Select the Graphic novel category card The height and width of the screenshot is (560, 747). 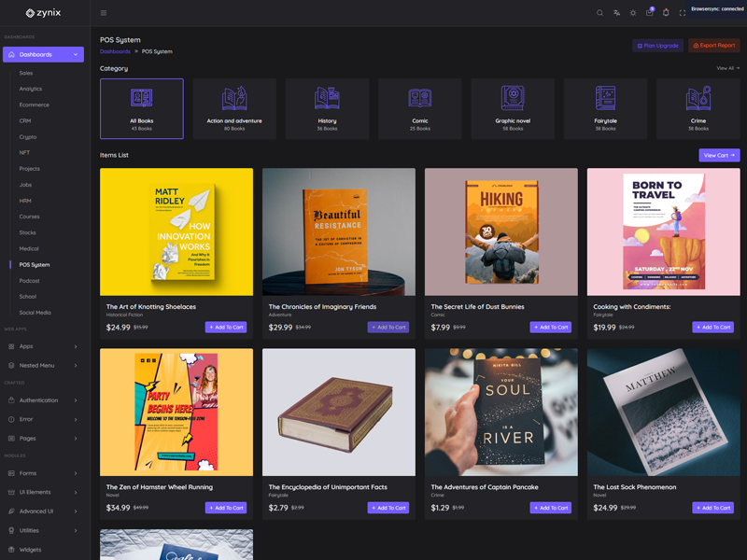pyautogui.click(x=513, y=109)
